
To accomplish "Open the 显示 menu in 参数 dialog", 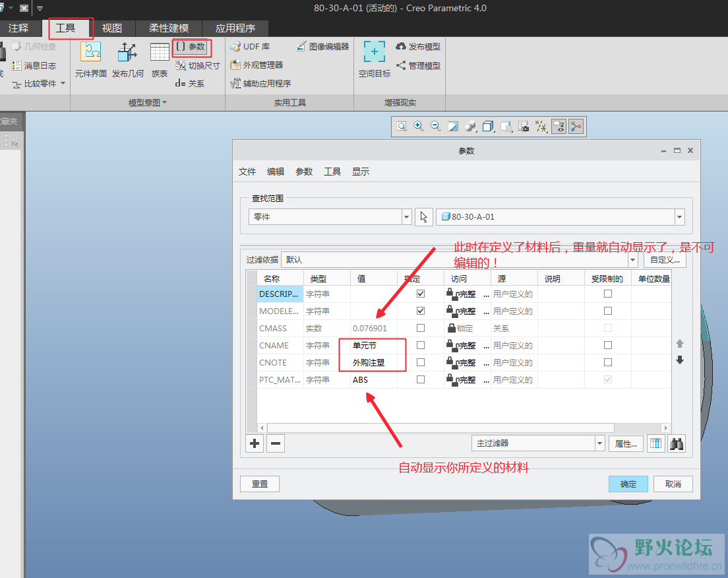I will tap(360, 172).
